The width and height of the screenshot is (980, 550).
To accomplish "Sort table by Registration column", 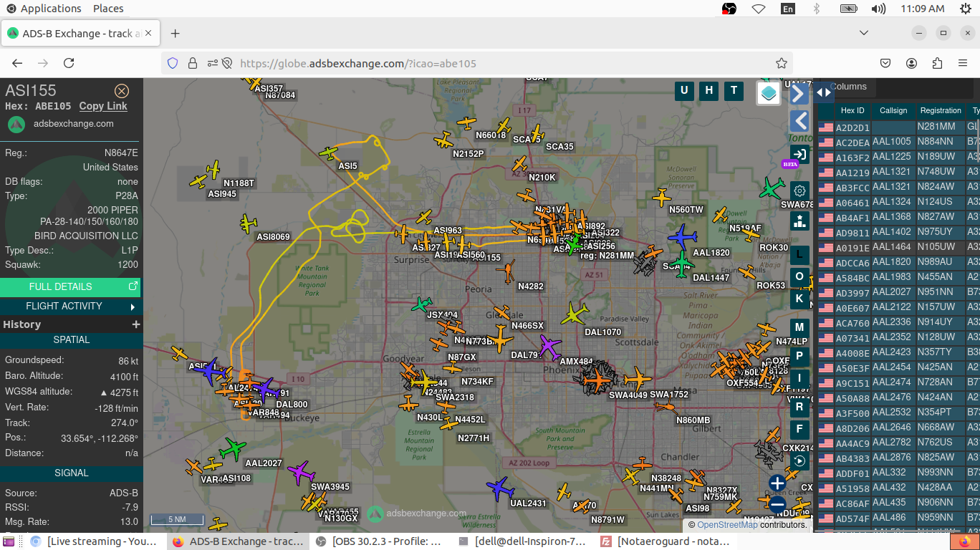I will point(941,110).
